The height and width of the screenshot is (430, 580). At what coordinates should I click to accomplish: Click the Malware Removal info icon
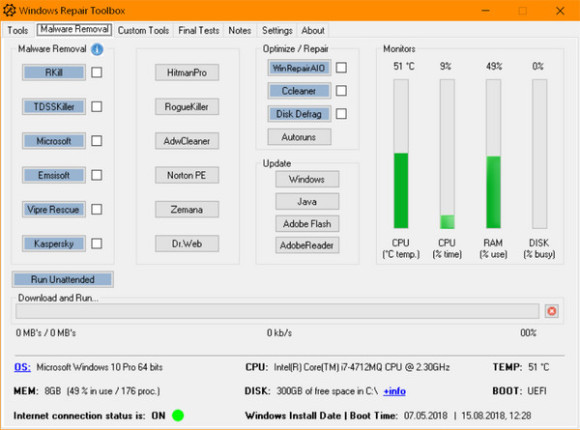[x=97, y=49]
